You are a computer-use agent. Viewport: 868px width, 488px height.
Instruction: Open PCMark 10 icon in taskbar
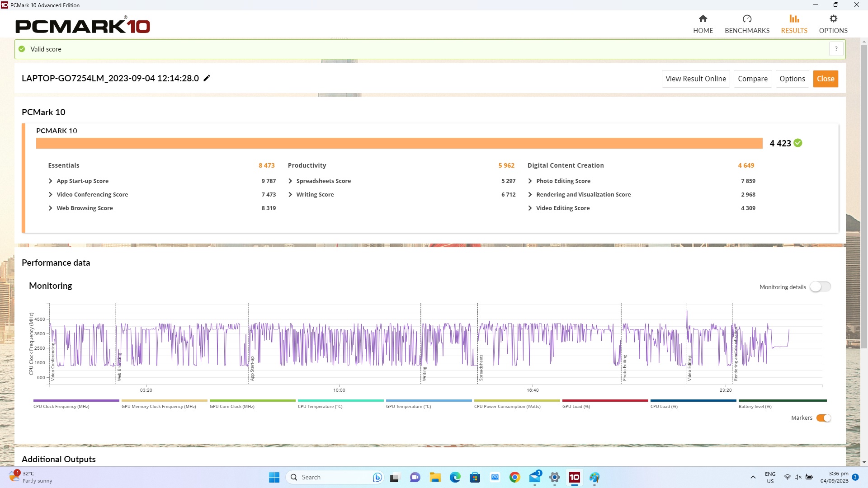[574, 477]
